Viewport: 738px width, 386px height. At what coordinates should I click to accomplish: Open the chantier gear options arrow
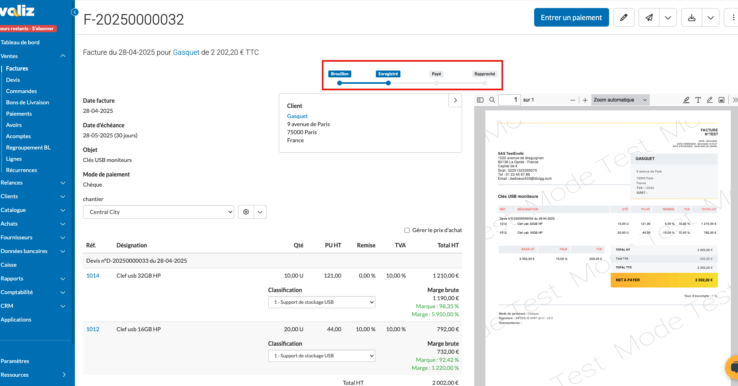point(260,212)
